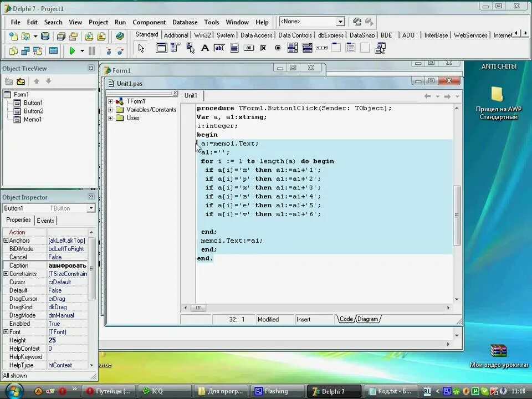This screenshot has height=399, width=532.
Task: Close the code explorer pane with X
Action: click(x=176, y=93)
